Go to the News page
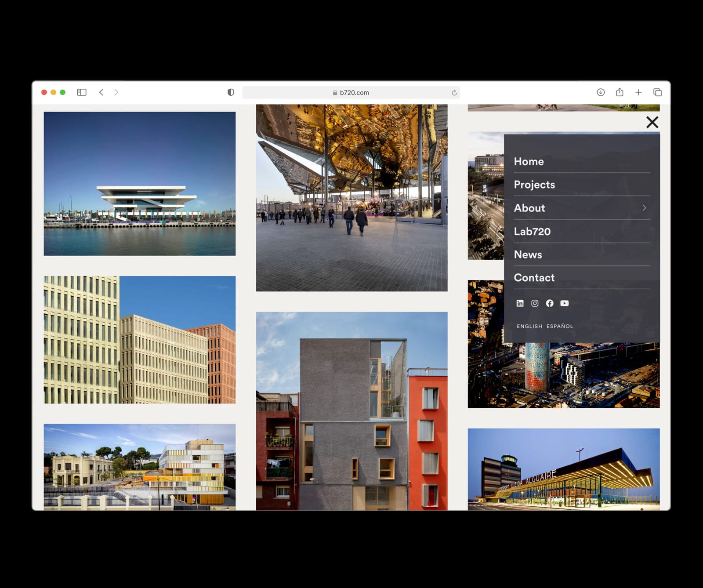Viewport: 703px width, 588px height. tap(528, 254)
